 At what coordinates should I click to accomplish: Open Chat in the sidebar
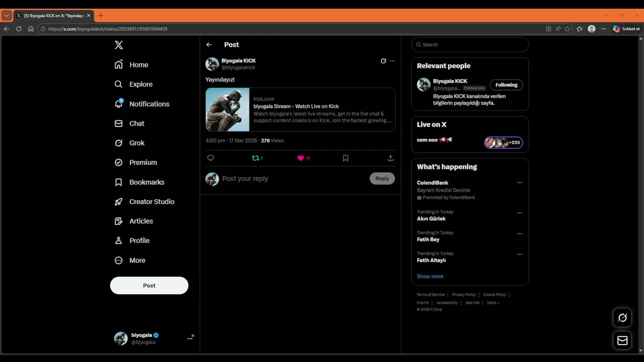point(129,124)
